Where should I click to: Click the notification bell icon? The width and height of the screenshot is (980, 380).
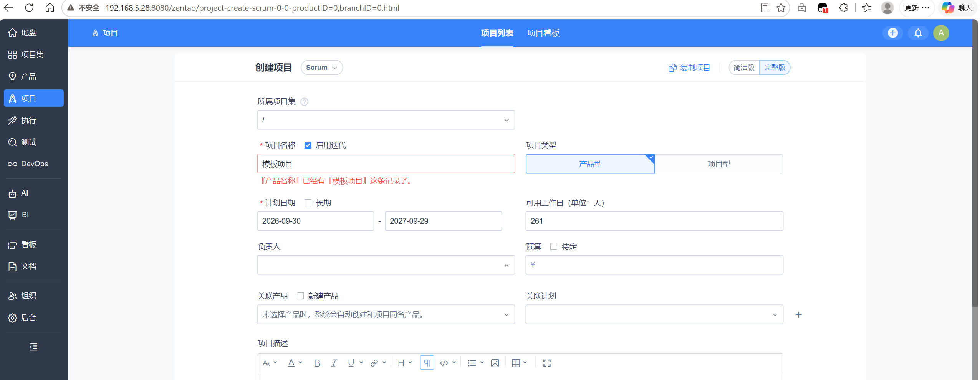click(918, 33)
